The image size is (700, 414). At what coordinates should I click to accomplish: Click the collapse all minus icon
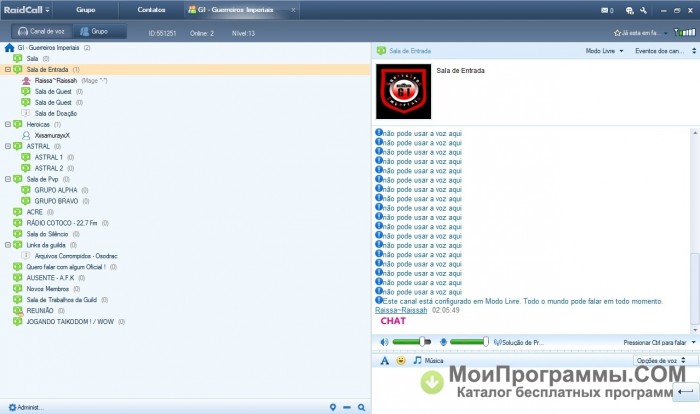pos(347,407)
